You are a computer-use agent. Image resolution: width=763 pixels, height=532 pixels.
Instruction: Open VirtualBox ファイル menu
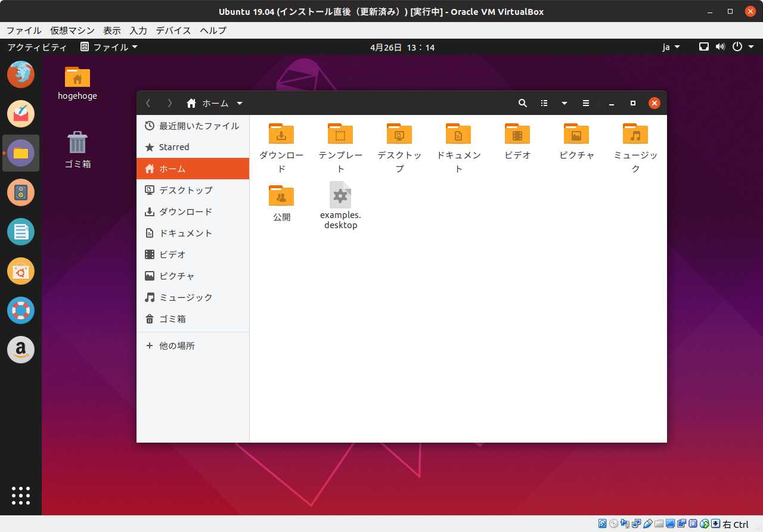tap(24, 30)
